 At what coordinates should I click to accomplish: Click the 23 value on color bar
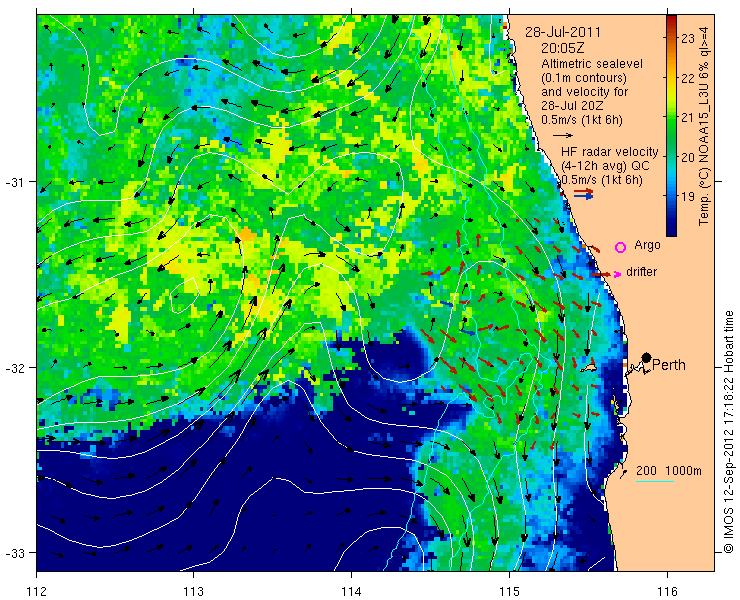coord(688,38)
